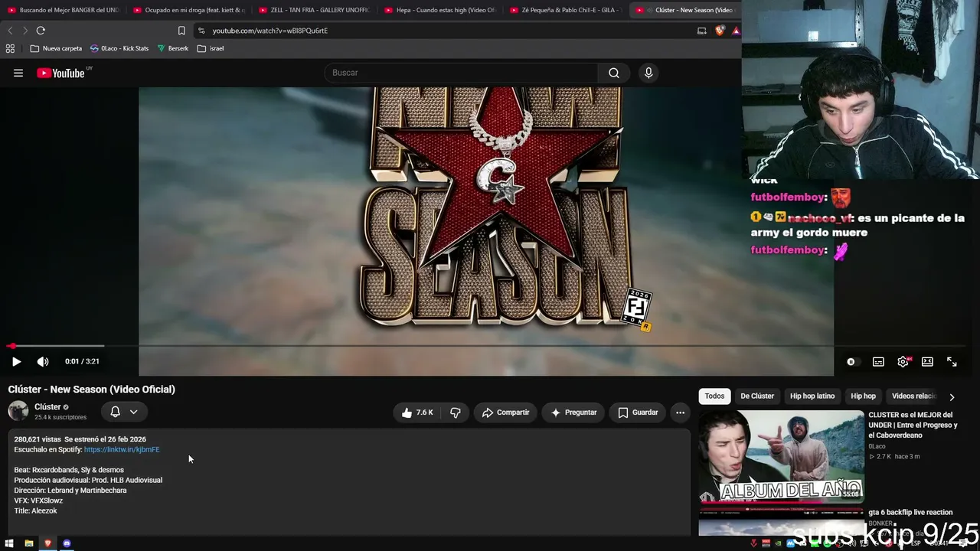Mute the video volume
The height and width of the screenshot is (551, 980).
pos(43,361)
